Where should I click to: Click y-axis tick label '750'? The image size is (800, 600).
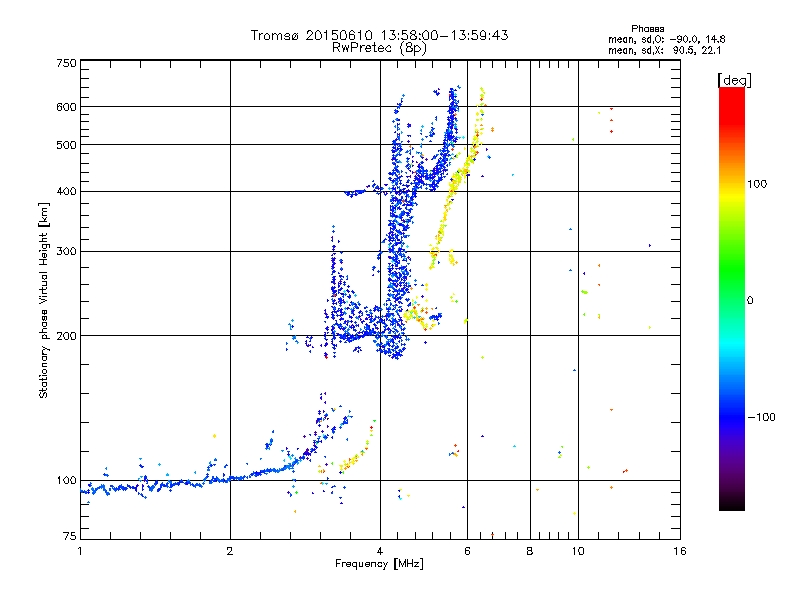coord(66,63)
